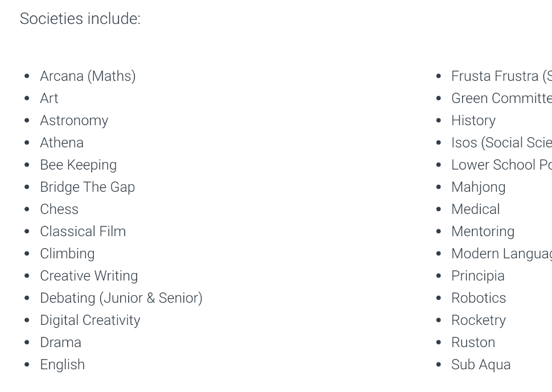
Task: Select the Bridge The Gap item
Action: click(87, 187)
